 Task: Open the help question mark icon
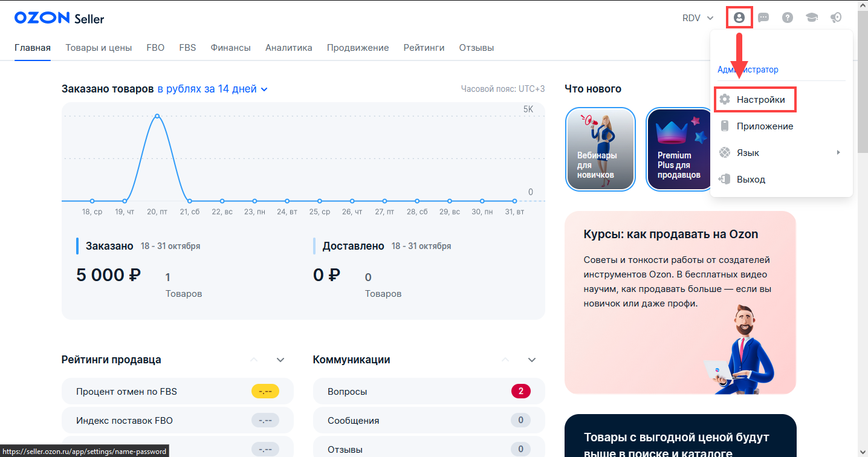tap(788, 18)
